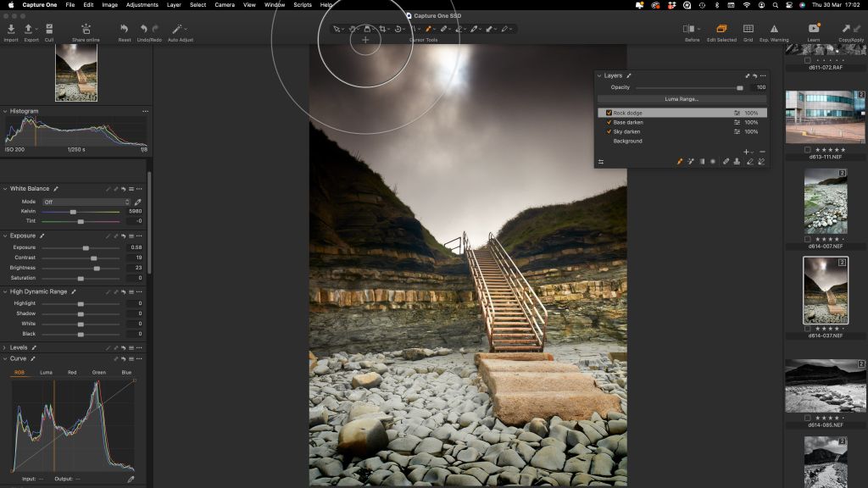Open the White Balance Mode dropdown
Screen dimensions: 868x488
[87, 202]
